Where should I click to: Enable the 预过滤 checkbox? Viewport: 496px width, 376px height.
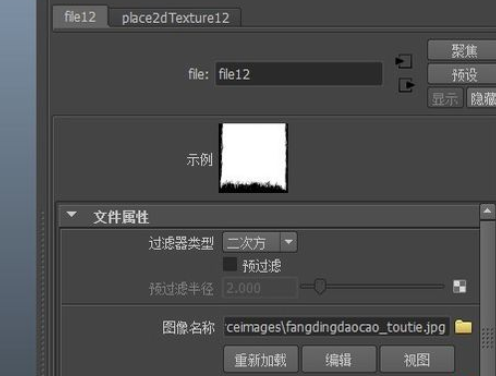pos(230,264)
